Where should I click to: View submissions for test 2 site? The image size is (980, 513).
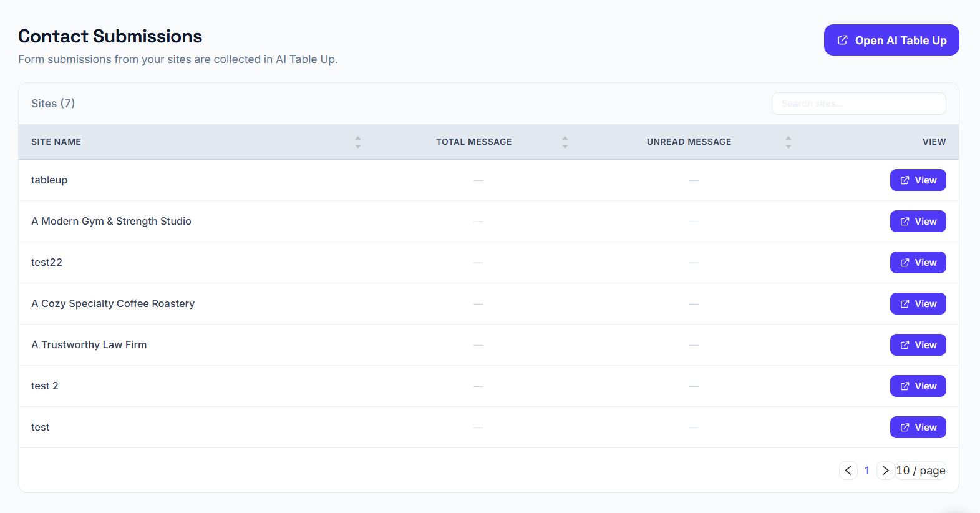pyautogui.click(x=918, y=386)
